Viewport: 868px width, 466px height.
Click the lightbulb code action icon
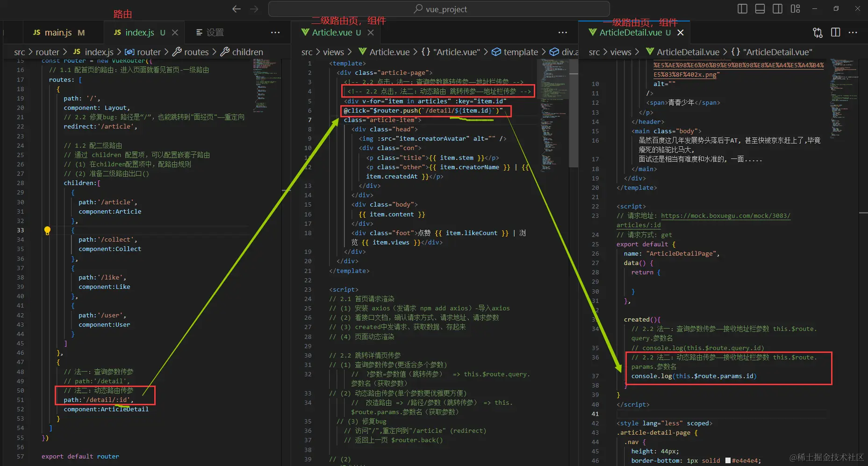coord(47,230)
